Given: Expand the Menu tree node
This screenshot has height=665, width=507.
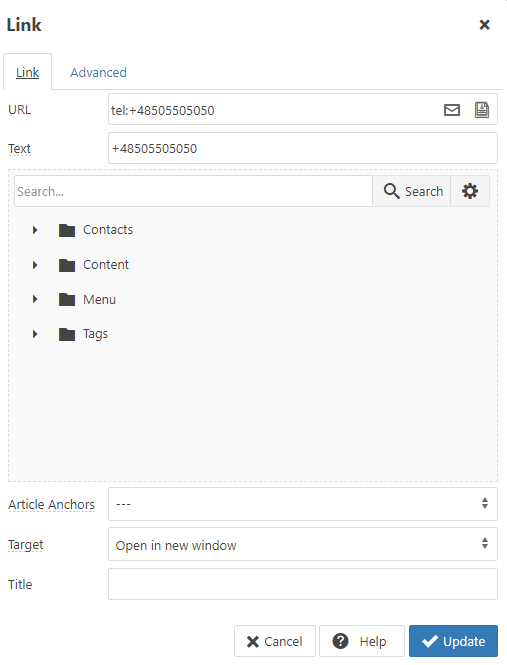Looking at the screenshot, I should (x=35, y=299).
